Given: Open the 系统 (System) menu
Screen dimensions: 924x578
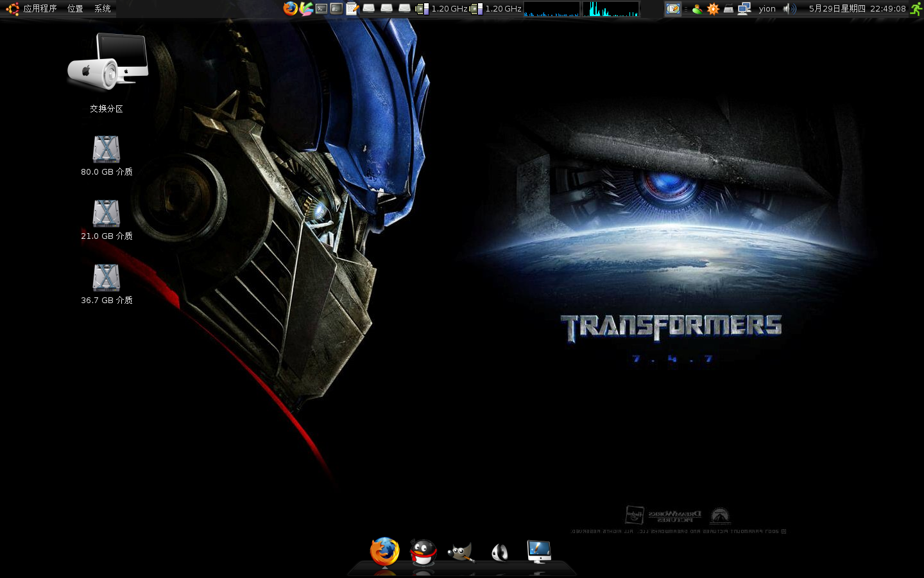Looking at the screenshot, I should [102, 8].
